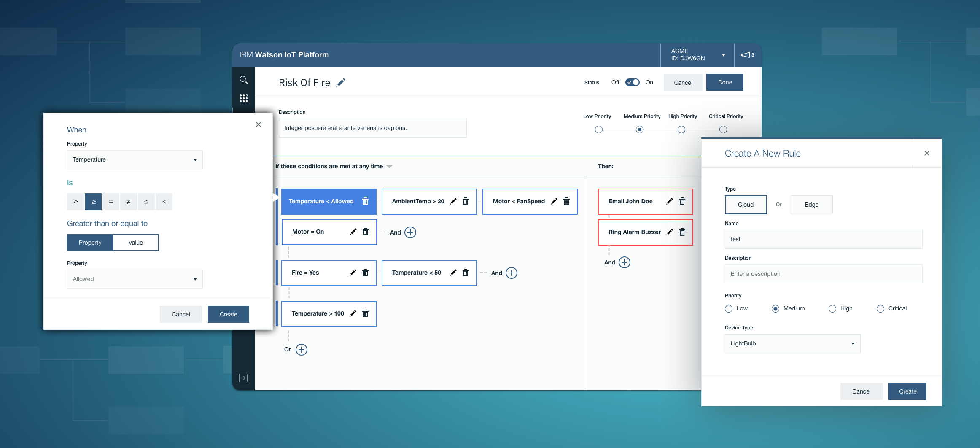
Task: Open the apps grid icon in the sidebar
Action: tap(244, 98)
